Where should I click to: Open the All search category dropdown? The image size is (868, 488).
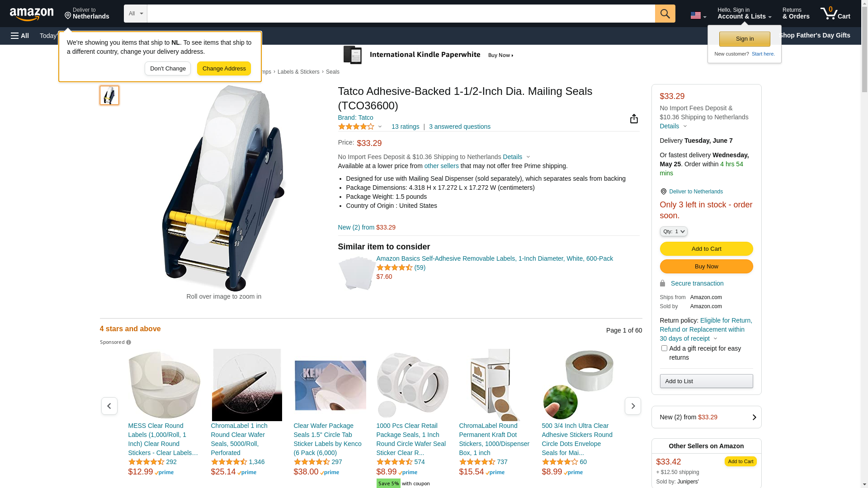(136, 14)
